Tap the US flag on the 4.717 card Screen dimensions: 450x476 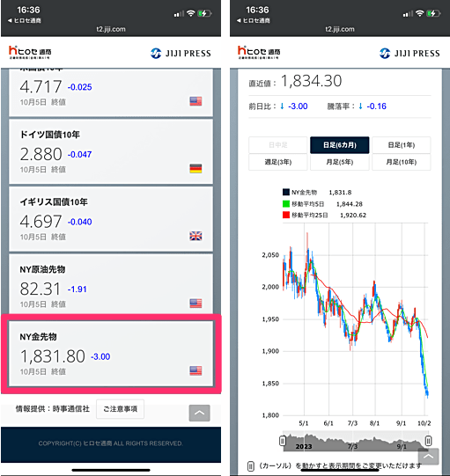(x=195, y=101)
